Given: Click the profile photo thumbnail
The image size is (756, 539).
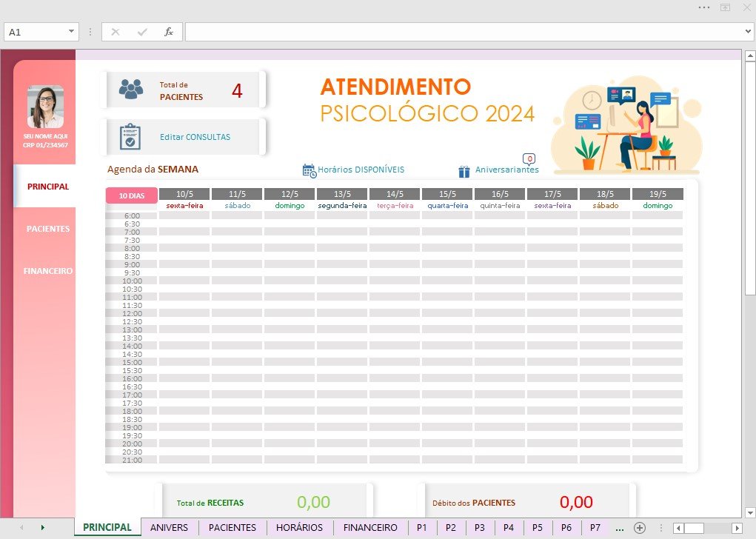Looking at the screenshot, I should [45, 107].
